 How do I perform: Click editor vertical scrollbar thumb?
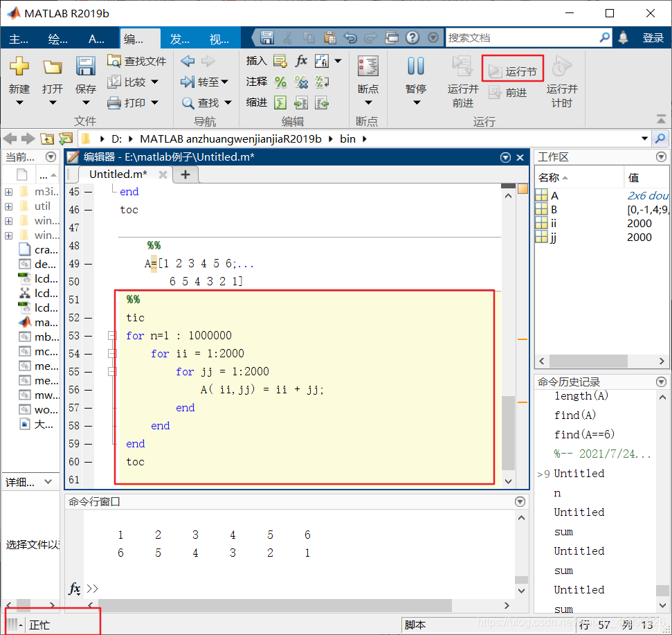508,433
